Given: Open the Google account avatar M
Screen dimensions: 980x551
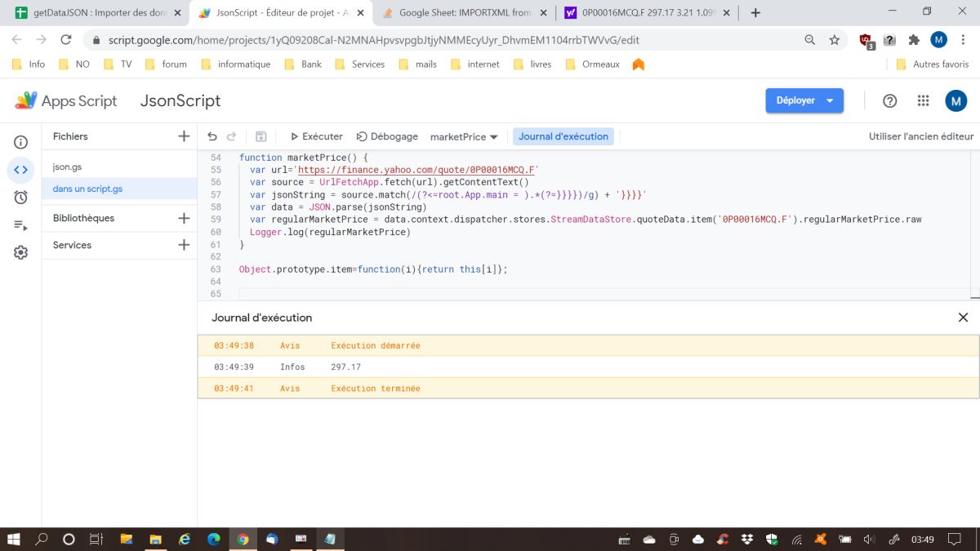Looking at the screenshot, I should [x=955, y=100].
